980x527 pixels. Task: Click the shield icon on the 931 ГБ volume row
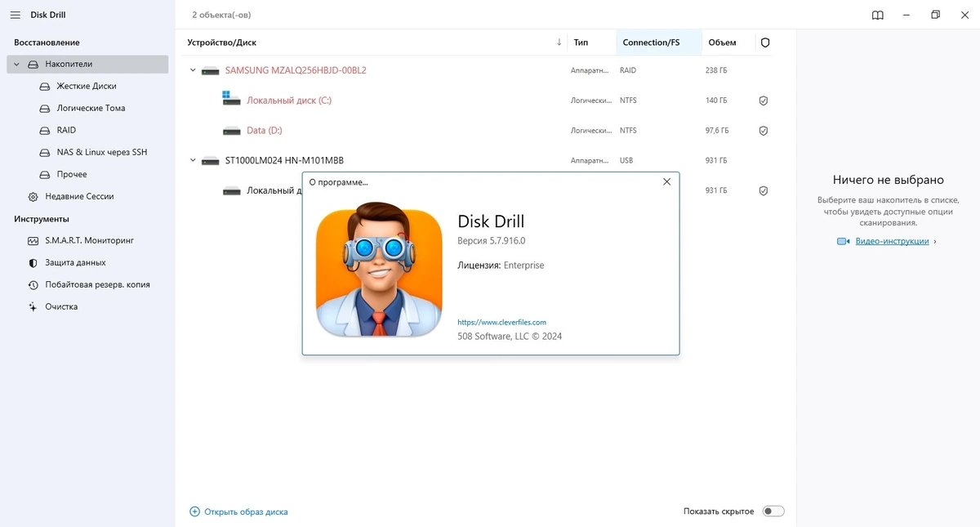[x=764, y=191]
